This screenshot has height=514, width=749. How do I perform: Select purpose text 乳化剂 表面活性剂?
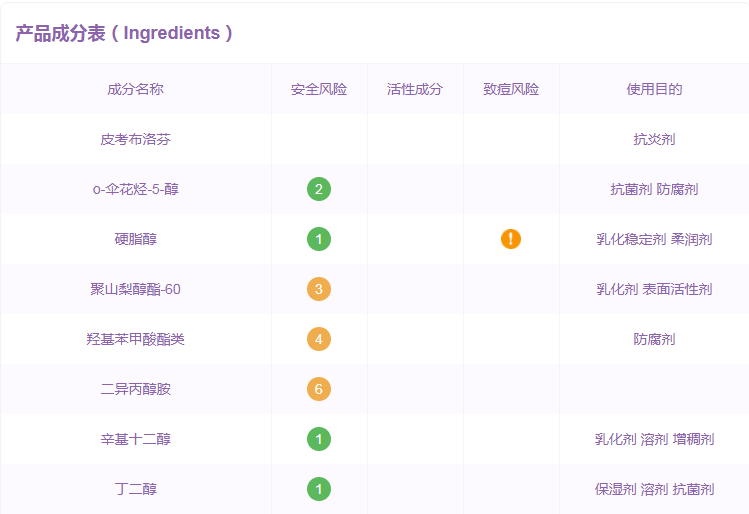(x=654, y=289)
